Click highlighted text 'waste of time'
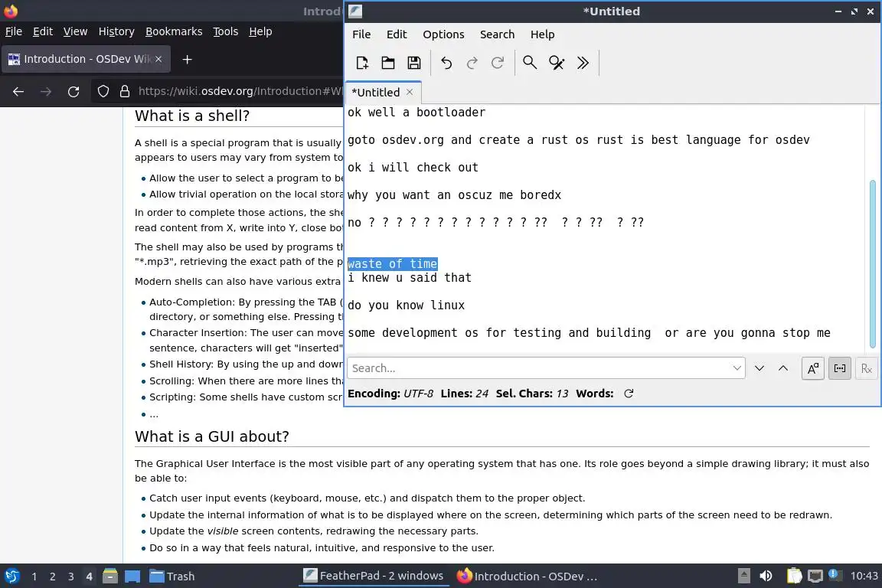Viewport: 882px width, 588px height. (392, 264)
